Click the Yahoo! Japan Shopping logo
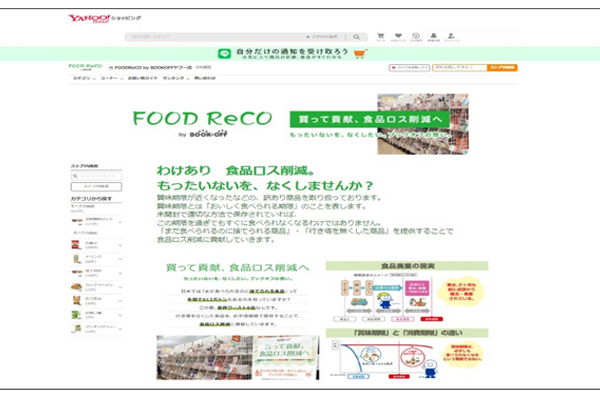 (x=104, y=18)
